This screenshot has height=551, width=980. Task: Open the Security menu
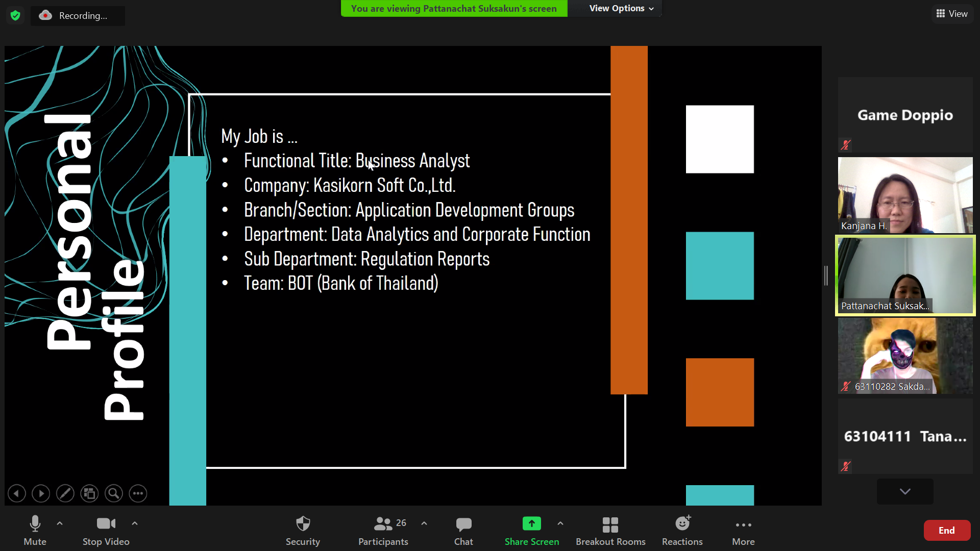(x=303, y=531)
